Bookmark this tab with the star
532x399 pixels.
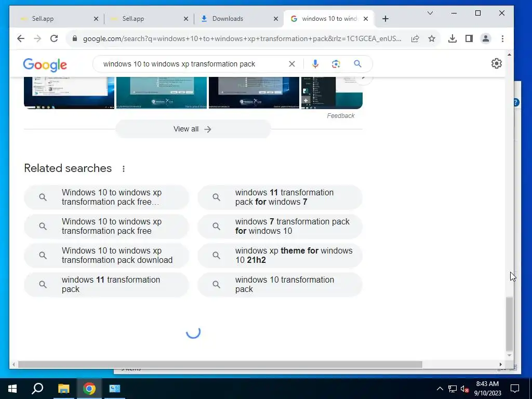432,38
